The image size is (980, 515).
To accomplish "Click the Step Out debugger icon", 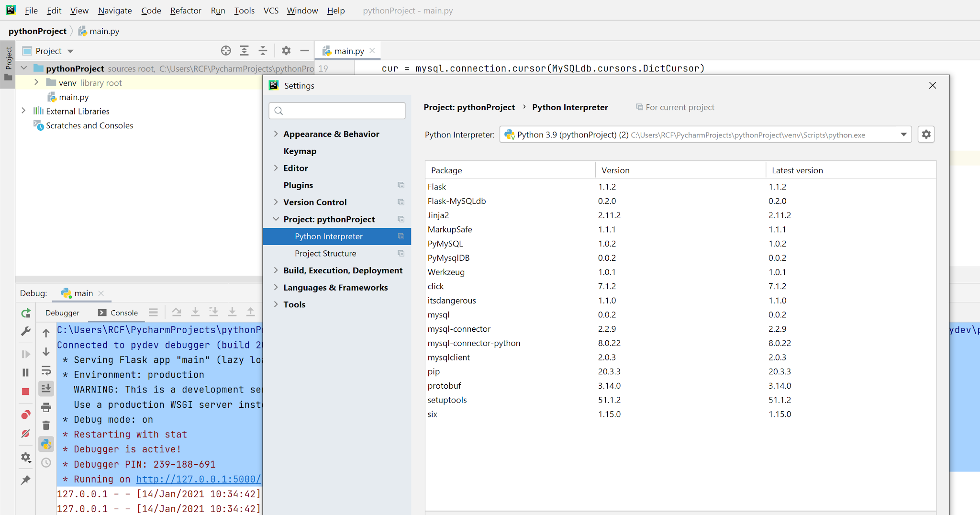I will [251, 312].
